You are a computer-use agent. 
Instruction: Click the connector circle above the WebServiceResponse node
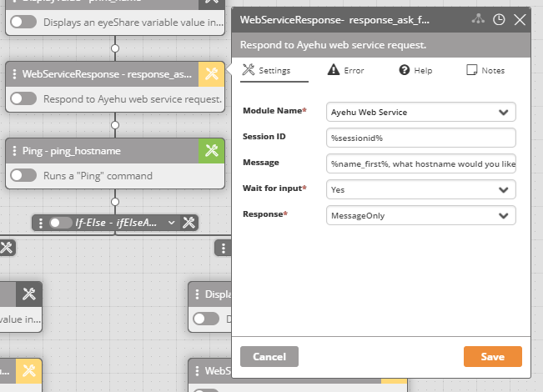click(115, 48)
